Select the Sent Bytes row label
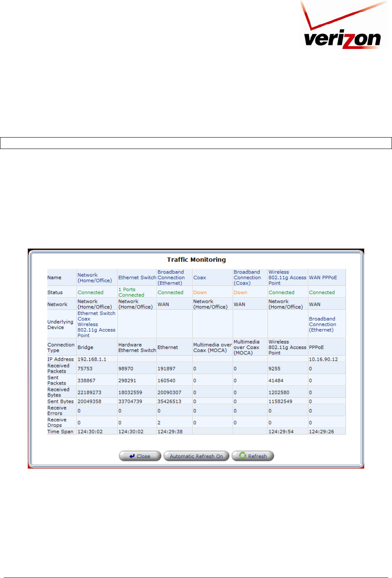Image resolution: width=392 pixels, height=578 pixels. [60, 401]
